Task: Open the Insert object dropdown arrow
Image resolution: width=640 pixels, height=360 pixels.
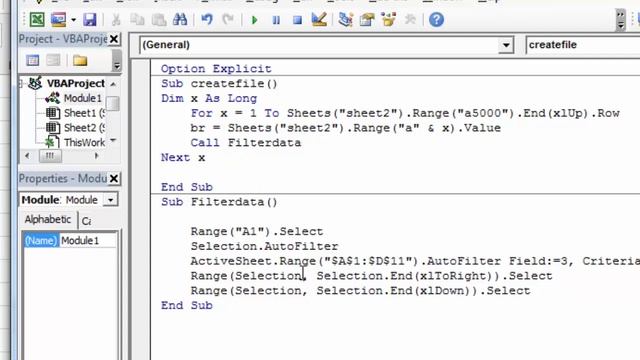Action: tap(73, 20)
